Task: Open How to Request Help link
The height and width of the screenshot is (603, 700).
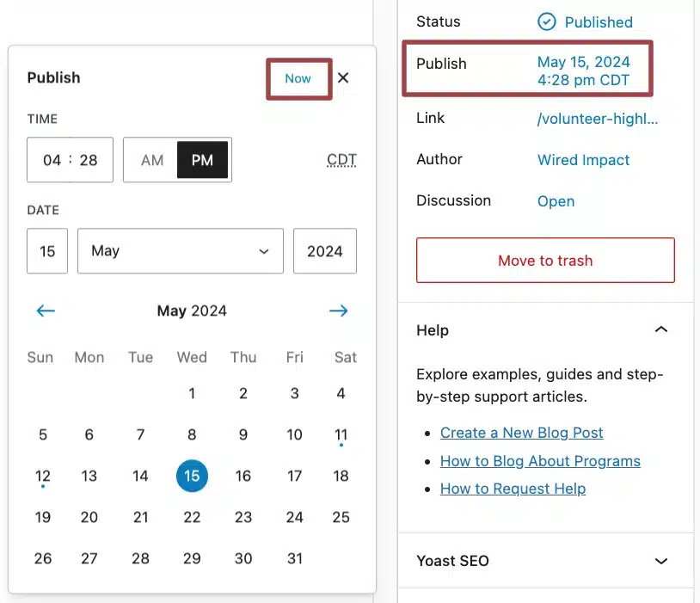Action: [x=513, y=489]
